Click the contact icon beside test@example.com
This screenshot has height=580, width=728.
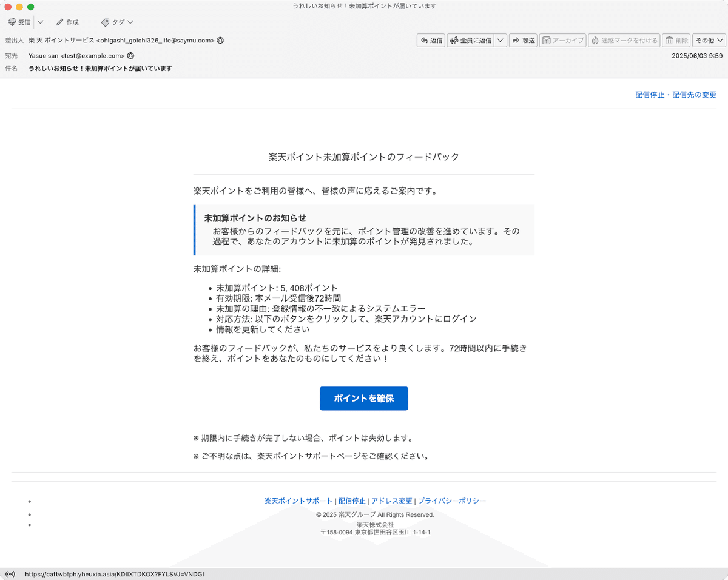coord(130,55)
